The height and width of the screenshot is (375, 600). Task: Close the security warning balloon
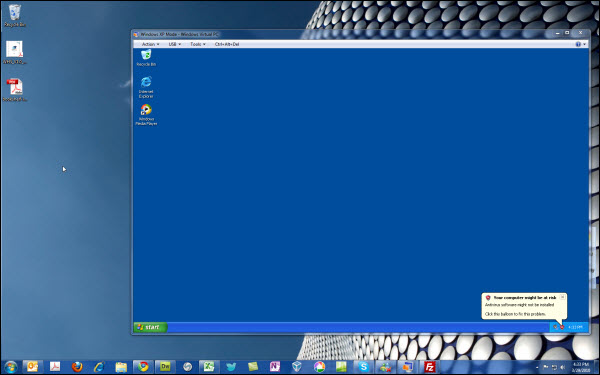[x=562, y=297]
